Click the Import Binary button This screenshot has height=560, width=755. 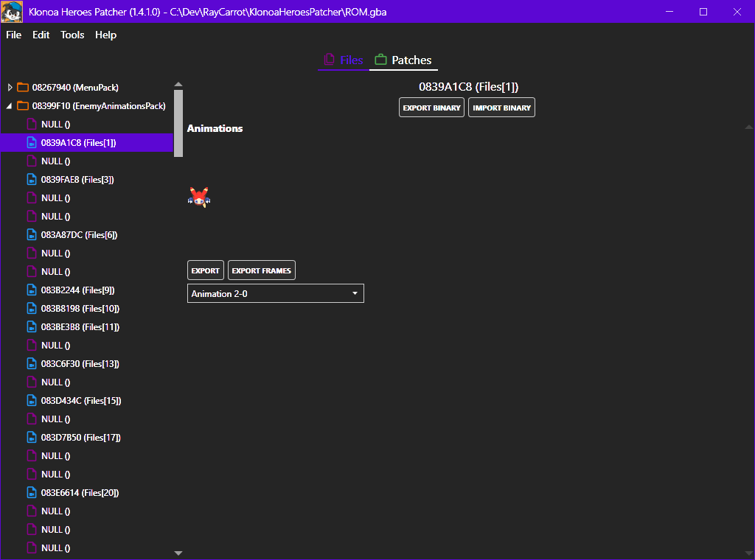pos(501,108)
